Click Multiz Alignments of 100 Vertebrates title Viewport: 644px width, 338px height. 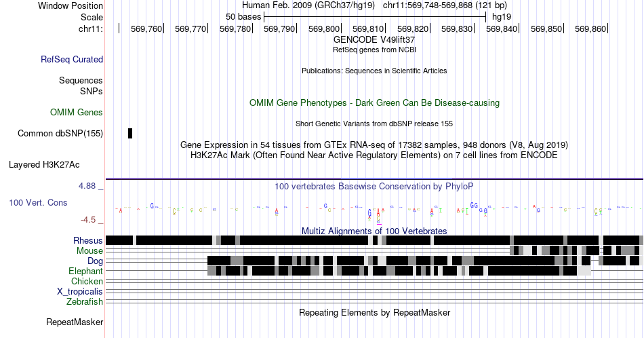[374, 231]
